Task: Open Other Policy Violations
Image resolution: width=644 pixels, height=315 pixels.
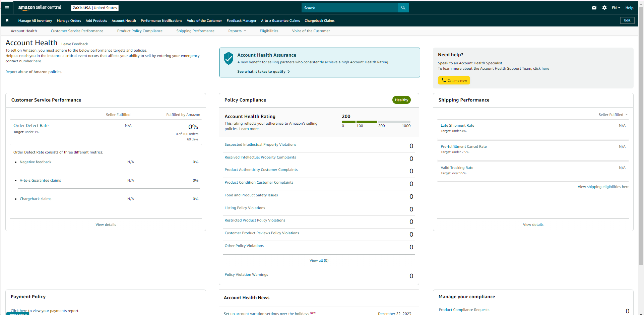Action: pyautogui.click(x=244, y=246)
